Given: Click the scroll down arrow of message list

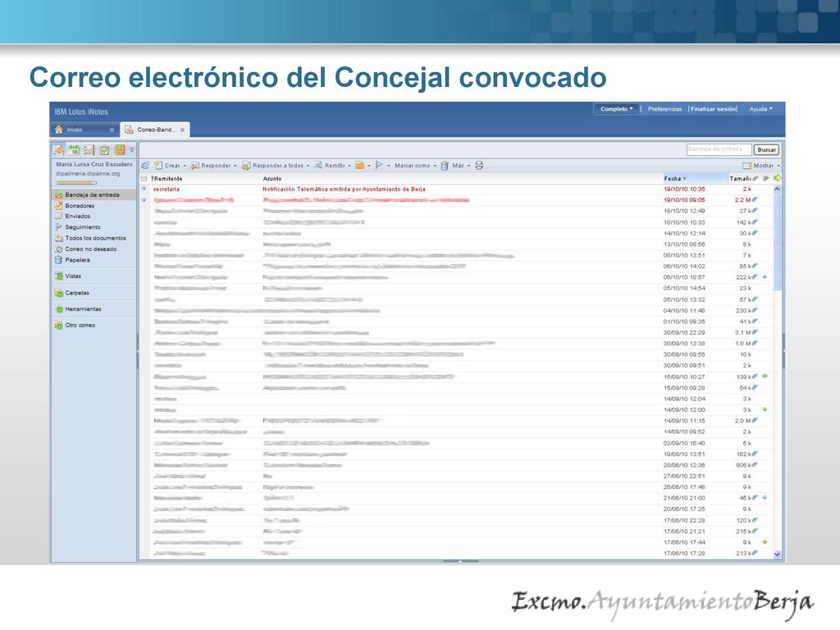Looking at the screenshot, I should point(778,555).
